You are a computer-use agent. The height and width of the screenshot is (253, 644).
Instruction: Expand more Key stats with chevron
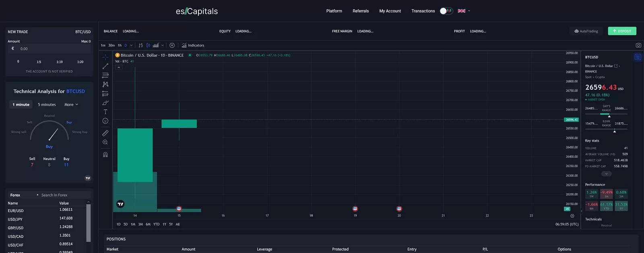[606, 174]
